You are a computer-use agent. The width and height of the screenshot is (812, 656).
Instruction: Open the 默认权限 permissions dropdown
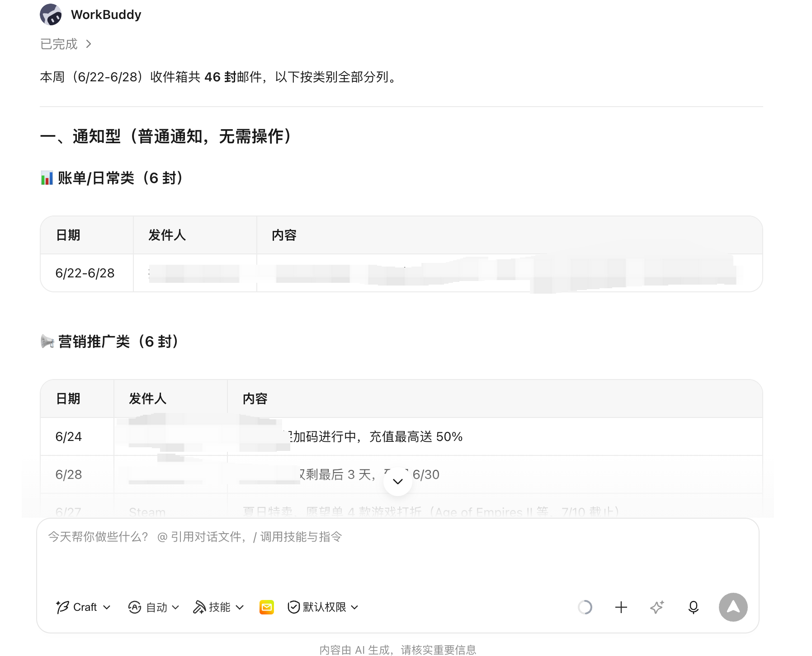point(323,607)
